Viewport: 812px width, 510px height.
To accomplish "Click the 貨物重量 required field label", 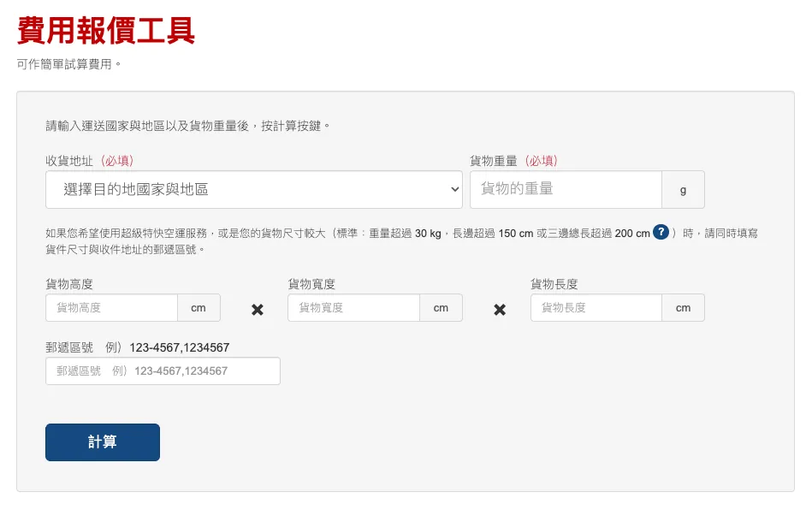I will [x=513, y=161].
